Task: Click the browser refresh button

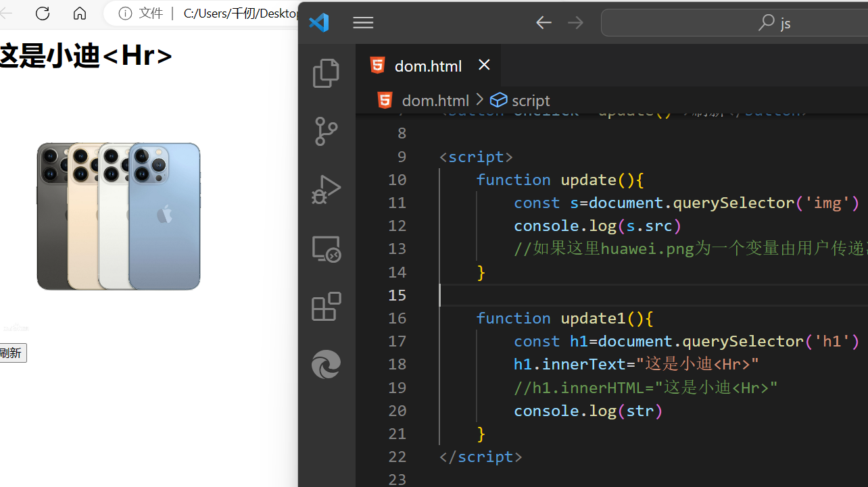Action: [x=43, y=14]
